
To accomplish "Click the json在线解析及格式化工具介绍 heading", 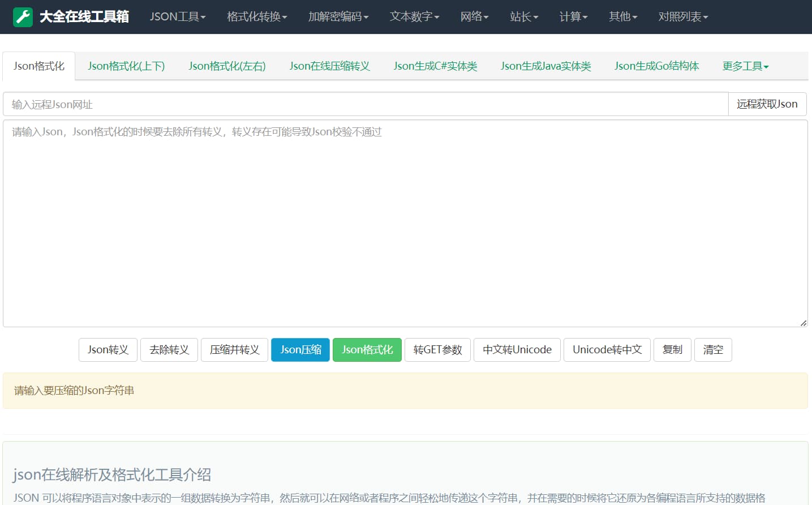I will tap(112, 474).
